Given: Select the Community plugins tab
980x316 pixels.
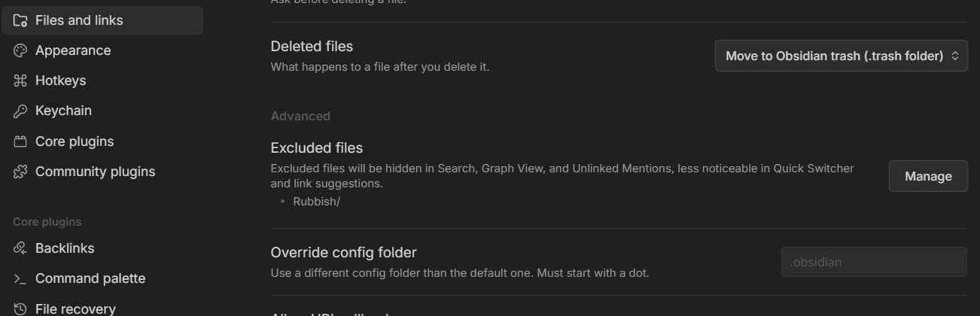Looking at the screenshot, I should 95,172.
